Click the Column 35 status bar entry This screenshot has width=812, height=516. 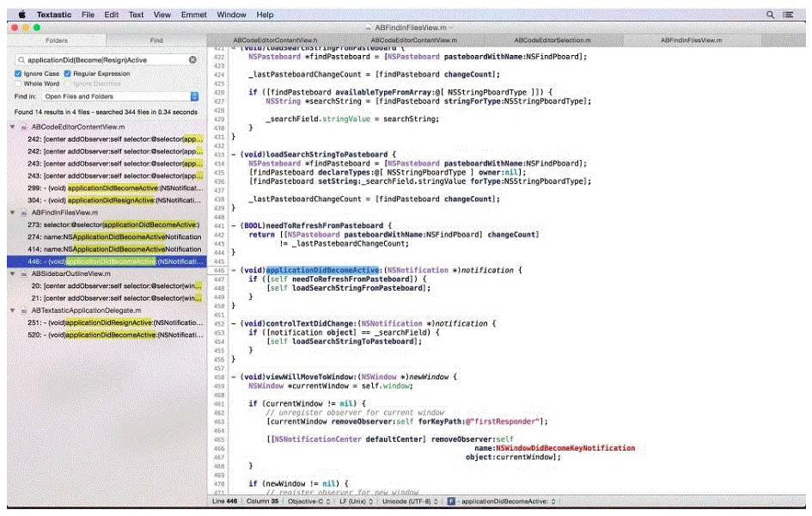(x=262, y=501)
